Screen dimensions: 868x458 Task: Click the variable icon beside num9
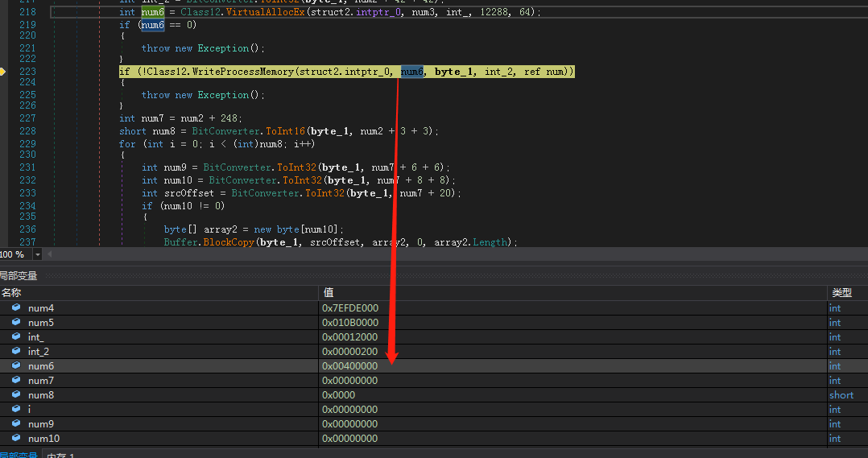[16, 423]
